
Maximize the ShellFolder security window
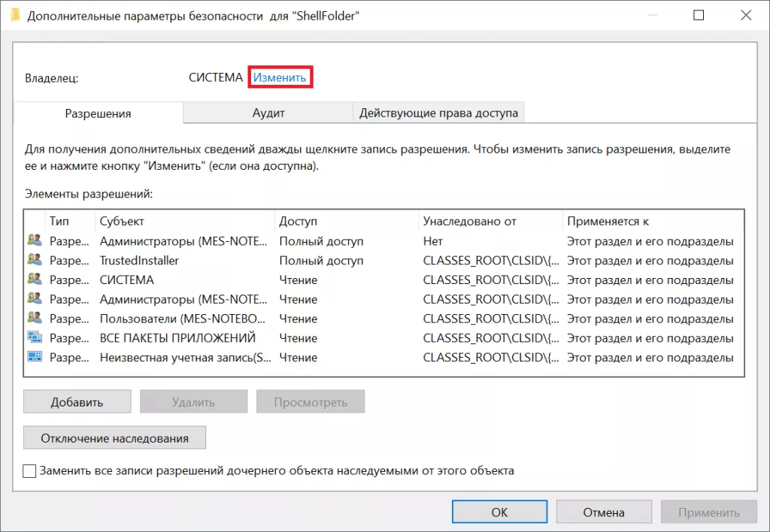699,15
